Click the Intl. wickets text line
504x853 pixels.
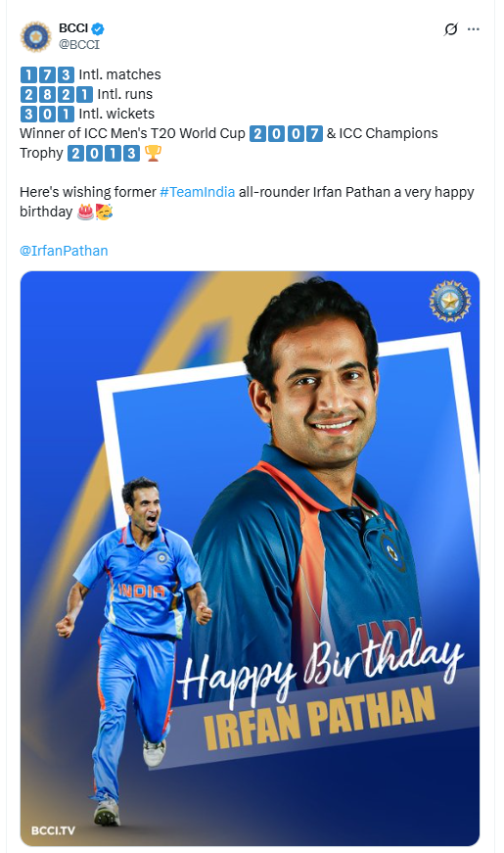(x=87, y=114)
